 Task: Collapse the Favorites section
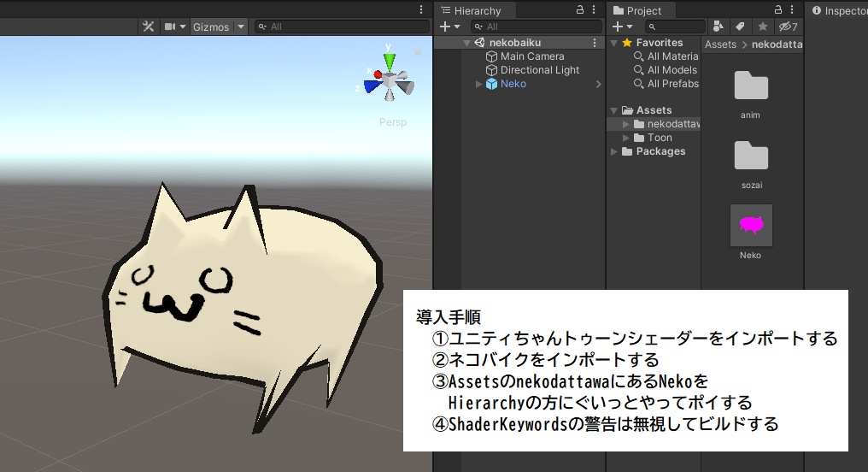tap(613, 44)
